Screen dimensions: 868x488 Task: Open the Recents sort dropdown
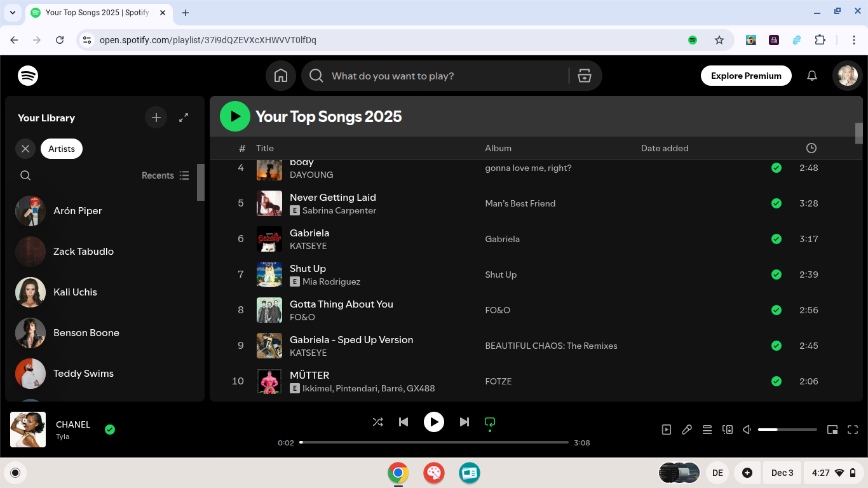(165, 175)
